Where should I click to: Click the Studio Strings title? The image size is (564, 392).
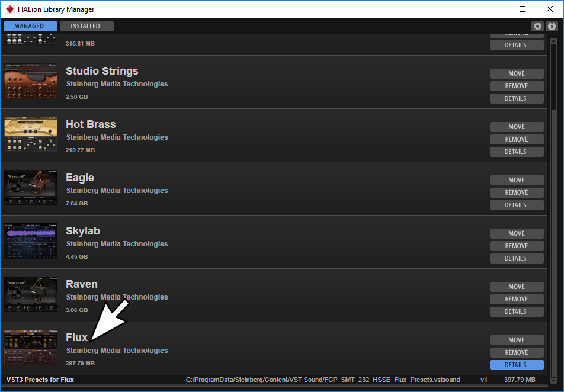[102, 71]
